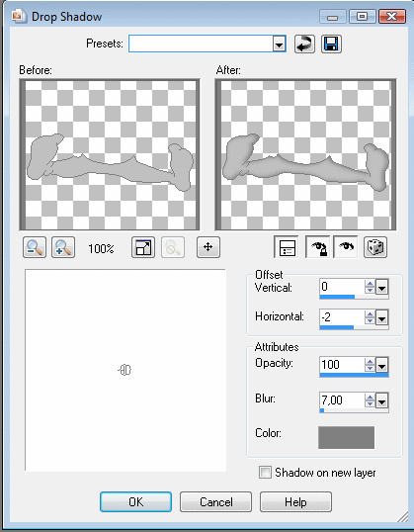Viewport: 414px width, 532px height.
Task: Open the shadow Color swatch
Action: click(x=346, y=438)
